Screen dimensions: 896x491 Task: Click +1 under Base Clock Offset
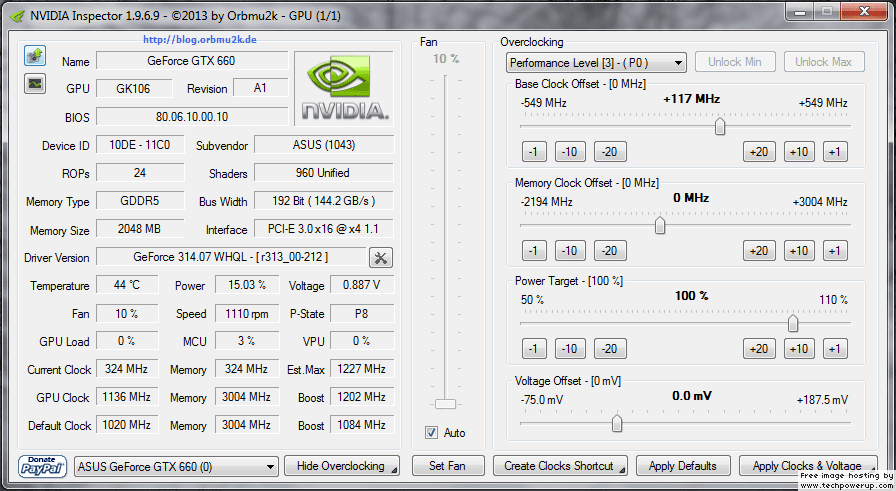[x=835, y=152]
